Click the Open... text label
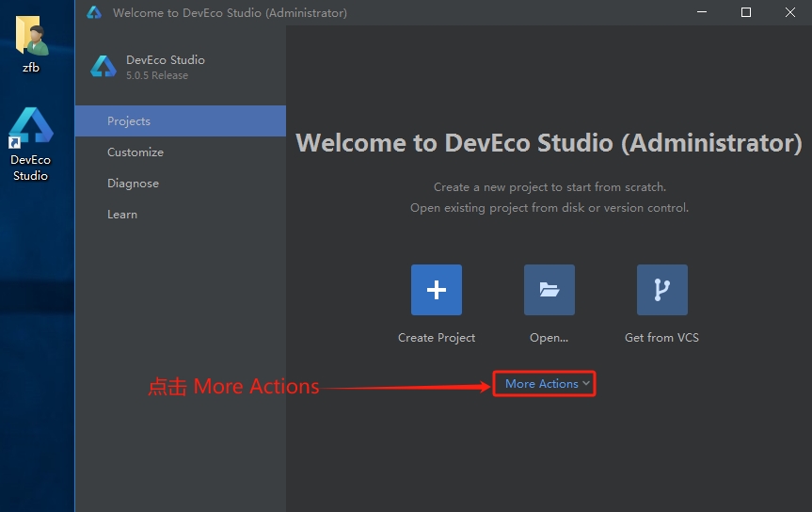 tap(549, 338)
